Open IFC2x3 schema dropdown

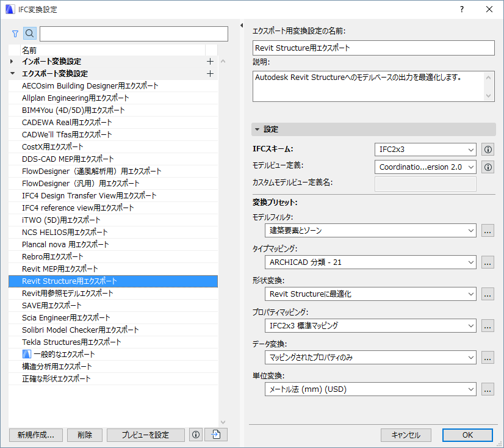pos(425,150)
